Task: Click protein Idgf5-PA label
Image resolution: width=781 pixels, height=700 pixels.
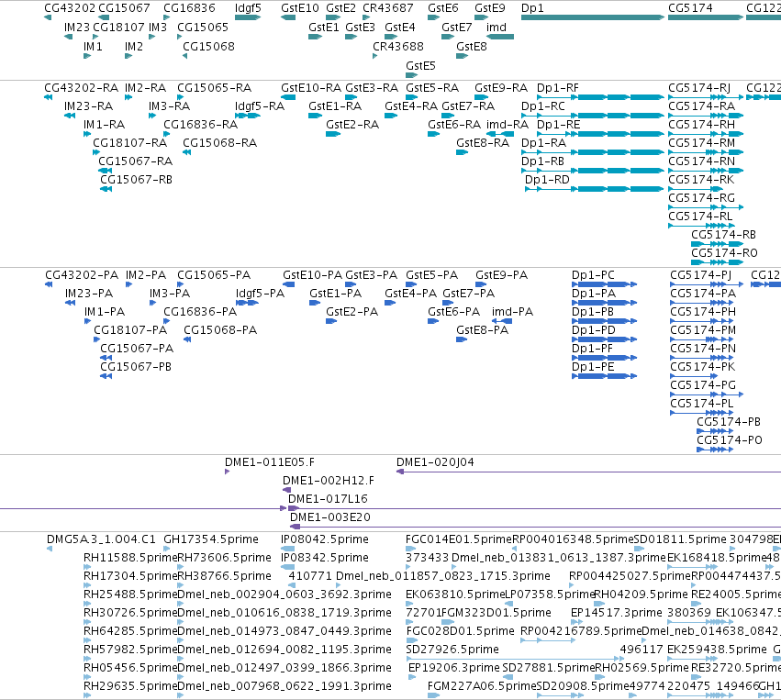Action: pos(260,294)
